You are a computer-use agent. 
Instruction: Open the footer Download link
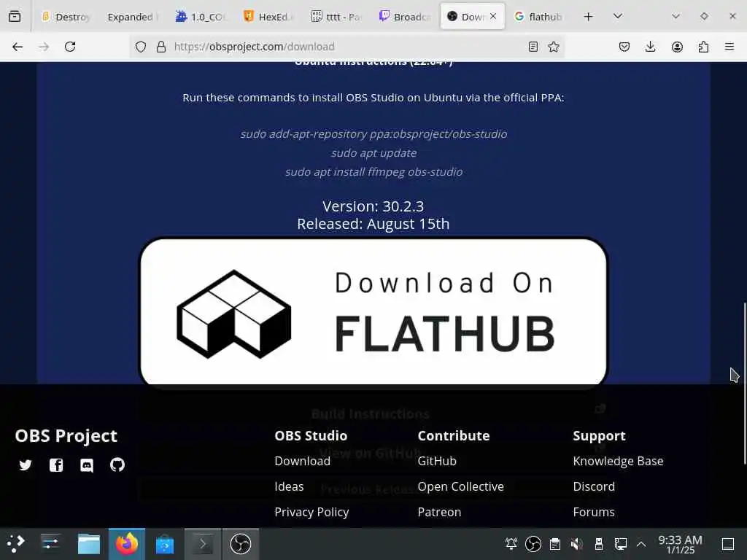pos(303,461)
